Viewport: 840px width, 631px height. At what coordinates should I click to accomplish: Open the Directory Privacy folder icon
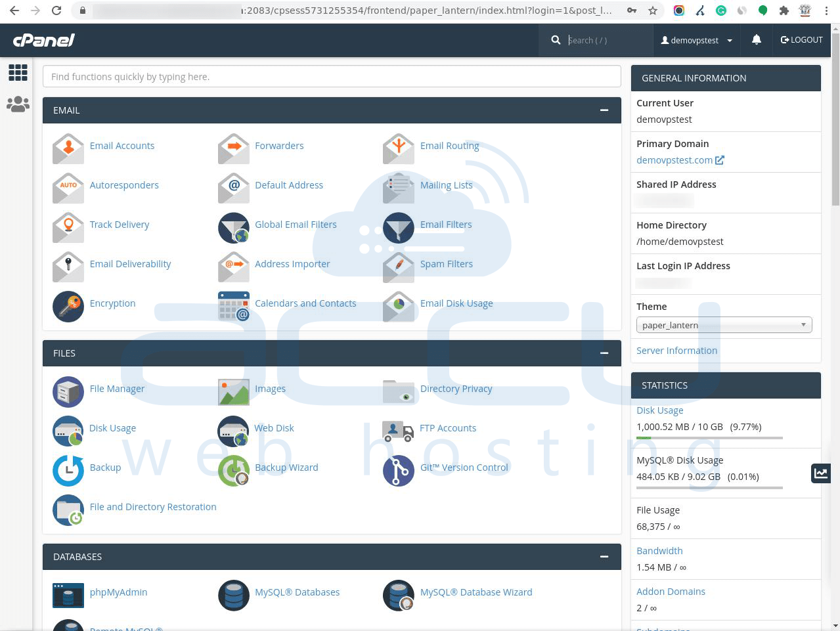[399, 392]
